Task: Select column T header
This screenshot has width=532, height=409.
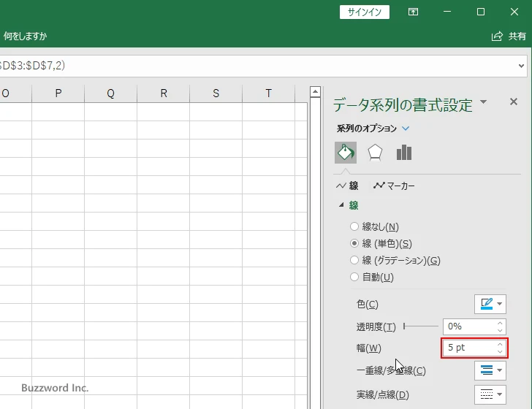Action: [268, 93]
